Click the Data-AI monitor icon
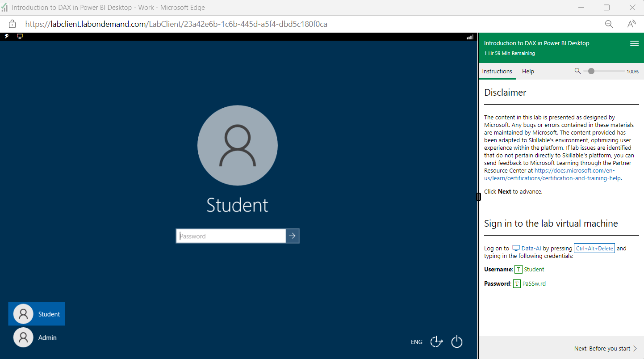The width and height of the screenshot is (644, 359). coord(516,248)
